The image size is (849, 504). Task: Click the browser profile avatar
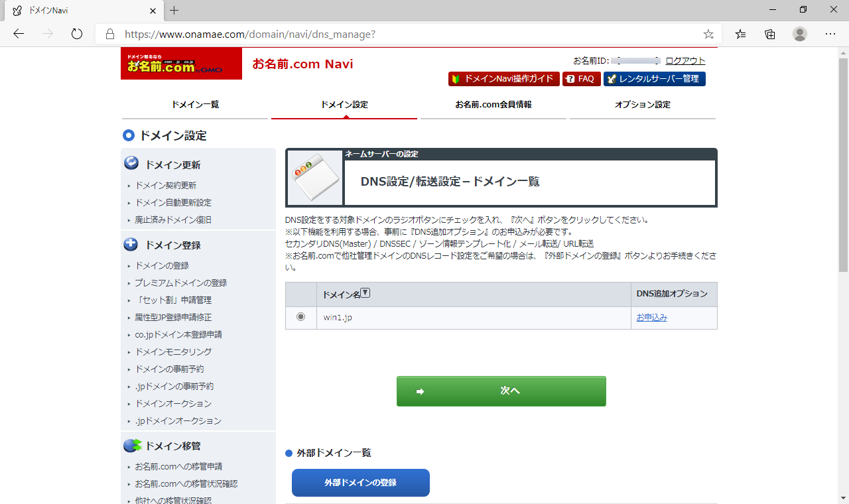pyautogui.click(x=800, y=34)
